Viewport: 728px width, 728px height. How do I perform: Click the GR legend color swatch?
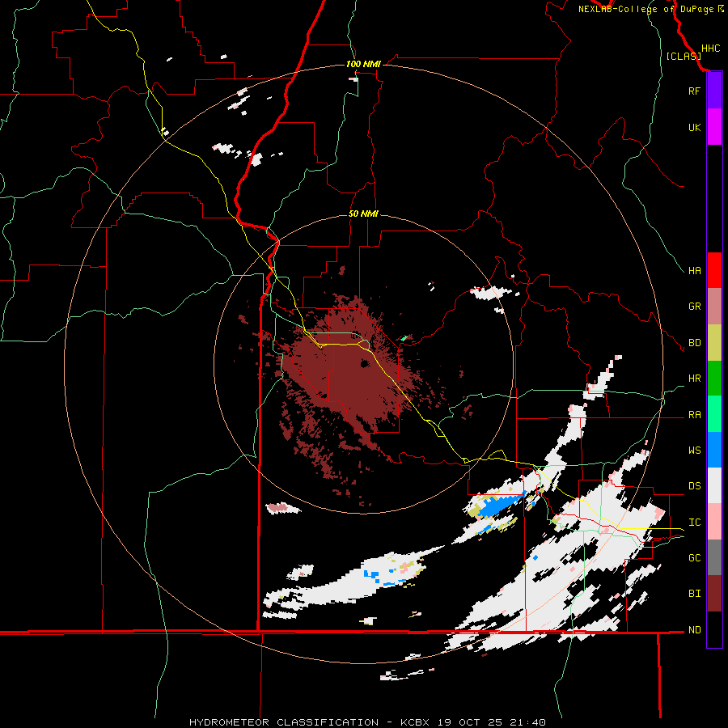(x=714, y=307)
